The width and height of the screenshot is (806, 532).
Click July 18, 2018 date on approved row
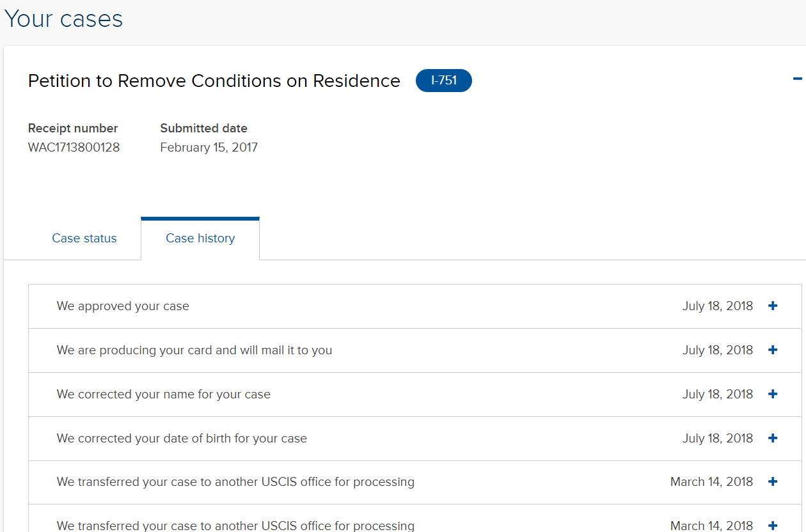[x=717, y=306]
